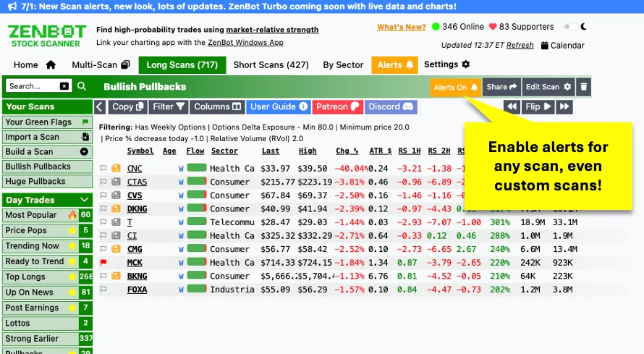This screenshot has height=354, width=644.
Task: Go to the Home tab
Action: tap(35, 65)
